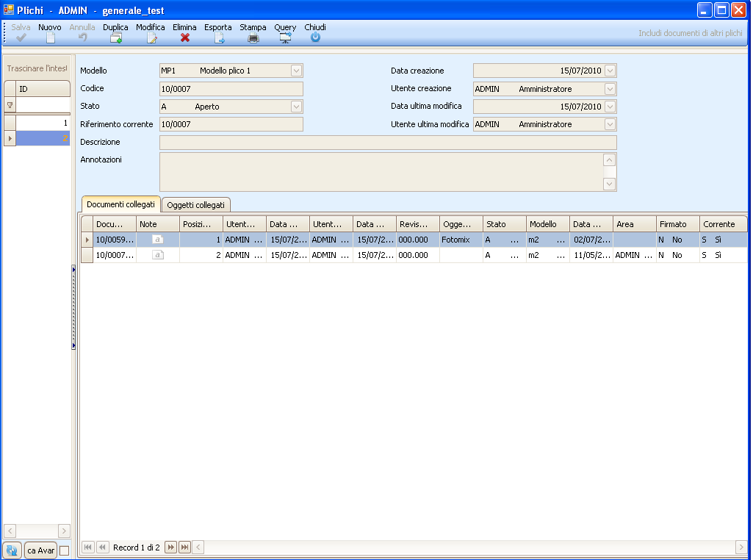Jump to last record in navigator
The height and width of the screenshot is (560, 753).
pos(184,548)
